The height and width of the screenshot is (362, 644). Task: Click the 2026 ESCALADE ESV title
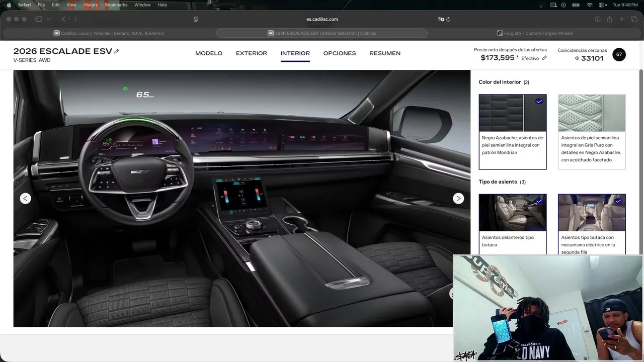(63, 51)
